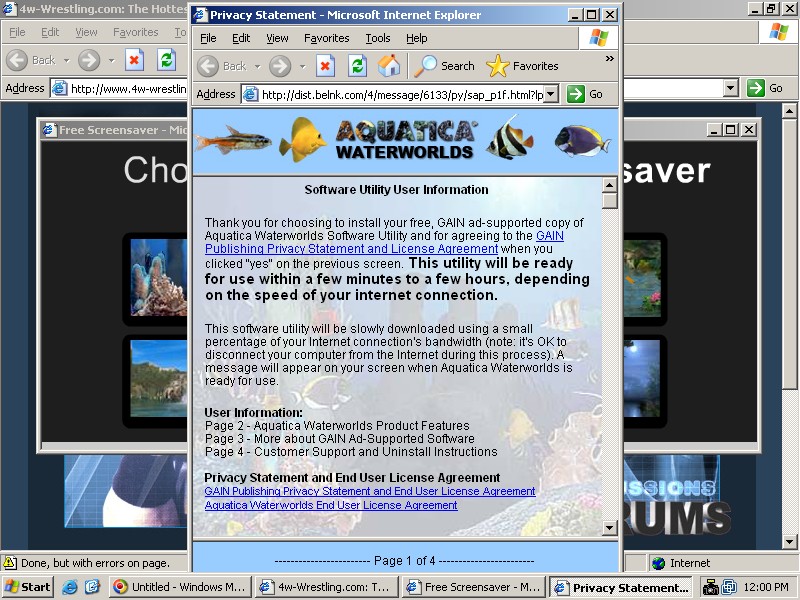800x600 pixels.
Task: Open the Edit menu in Privacy Statement window
Action: click(x=241, y=38)
